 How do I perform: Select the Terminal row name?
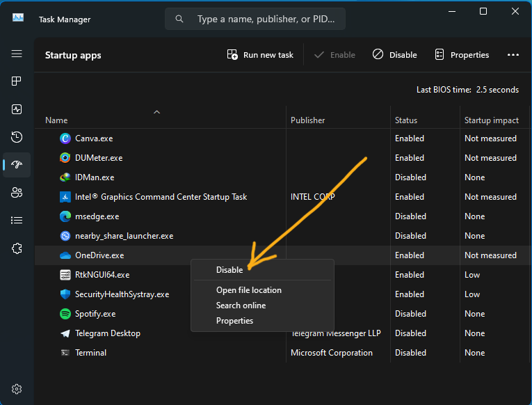90,353
